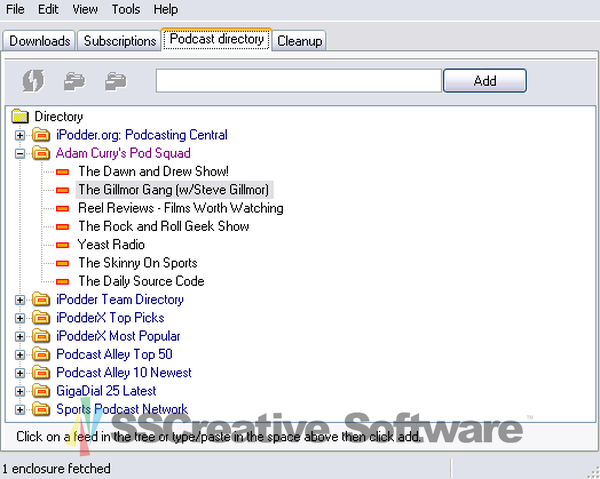Expand iPodder Team Directory node
Image resolution: width=600 pixels, height=479 pixels.
point(20,300)
